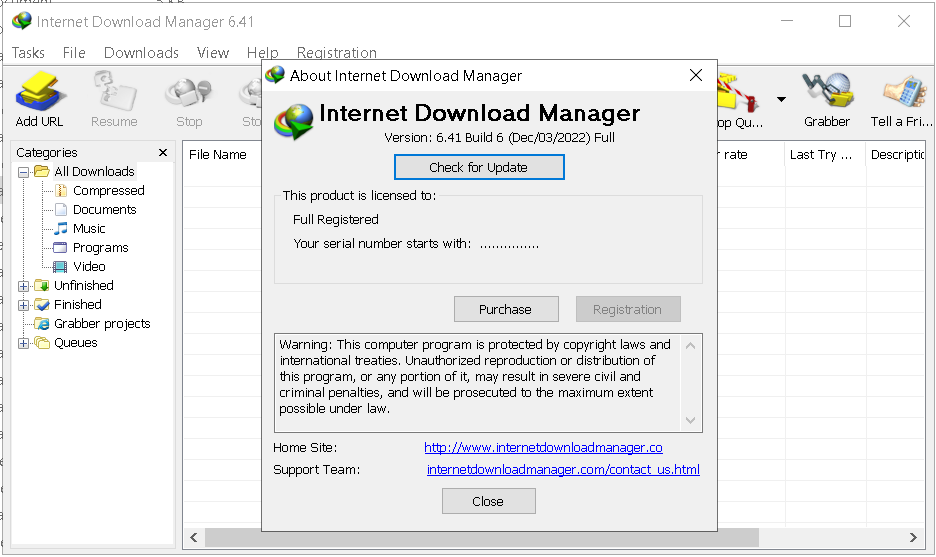Click the Finished folder icon

pyautogui.click(x=42, y=304)
